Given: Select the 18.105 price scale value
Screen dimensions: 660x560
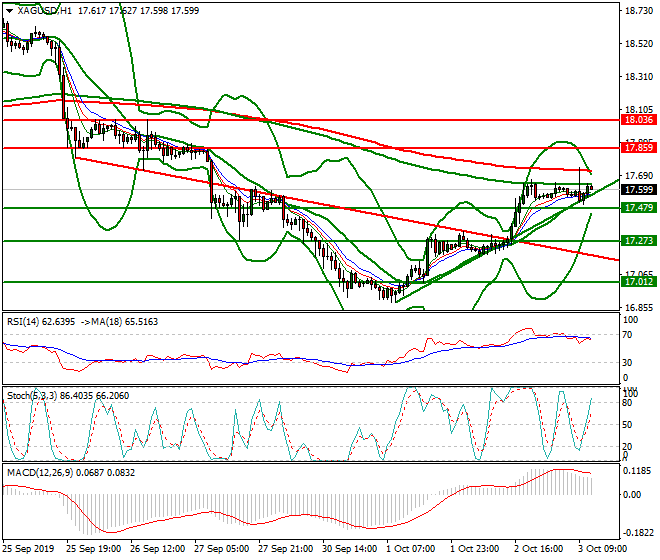Looking at the screenshot, I should click(x=639, y=109).
